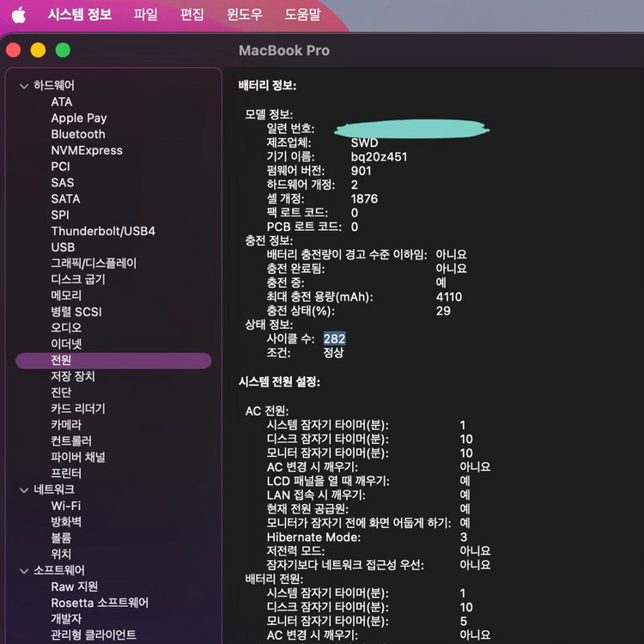
Task: Select 이더넷 in the sidebar
Action: (66, 343)
